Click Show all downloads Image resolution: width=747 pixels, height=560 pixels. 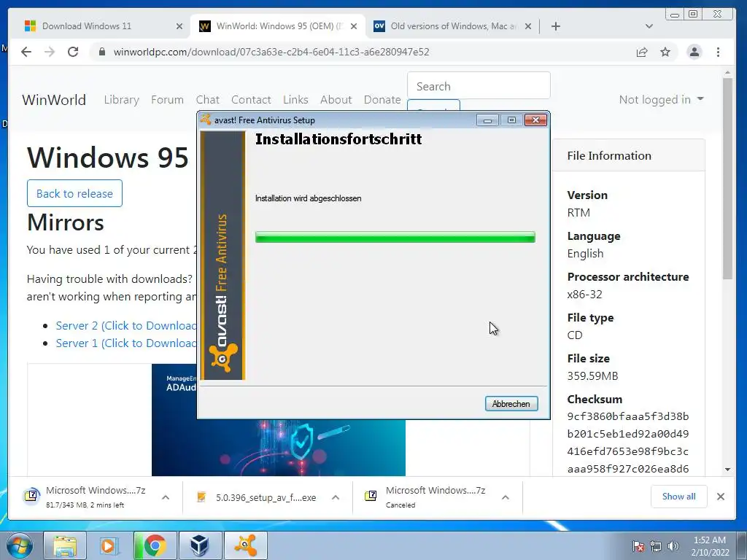pos(678,497)
